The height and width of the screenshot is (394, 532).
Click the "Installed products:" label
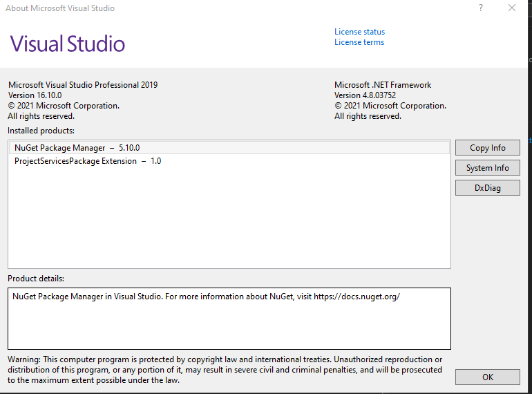(41, 131)
